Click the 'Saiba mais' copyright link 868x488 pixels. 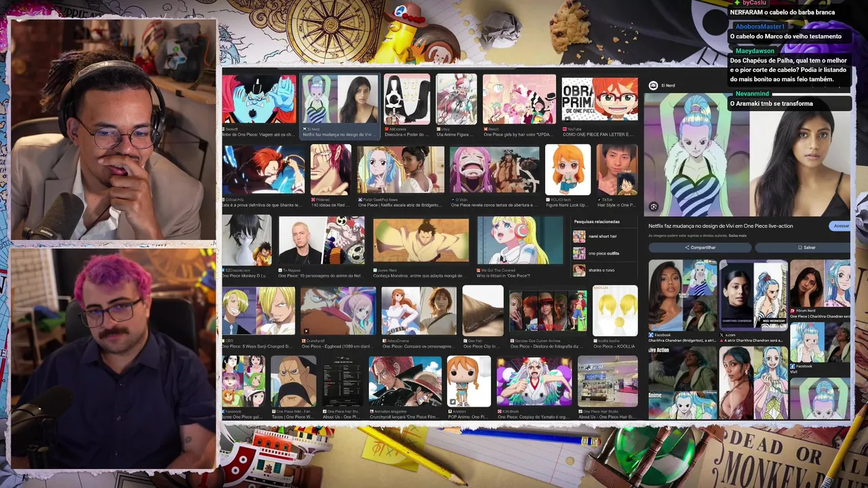(737, 236)
